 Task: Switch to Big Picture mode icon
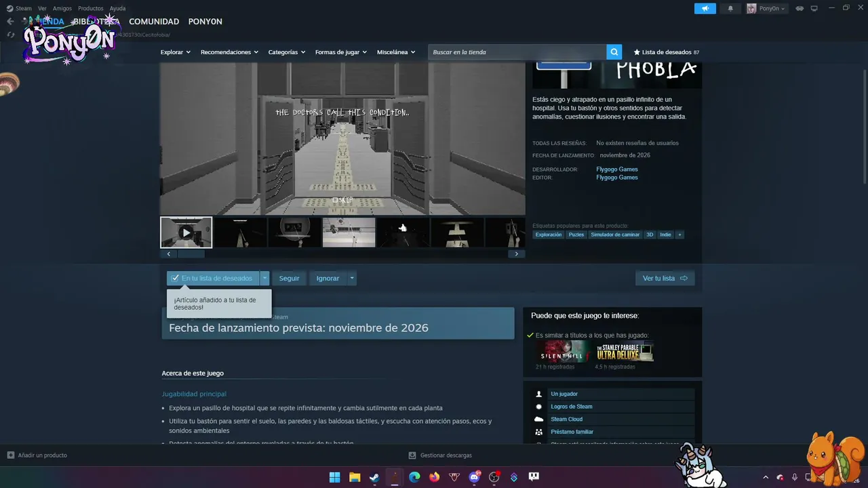pos(814,8)
